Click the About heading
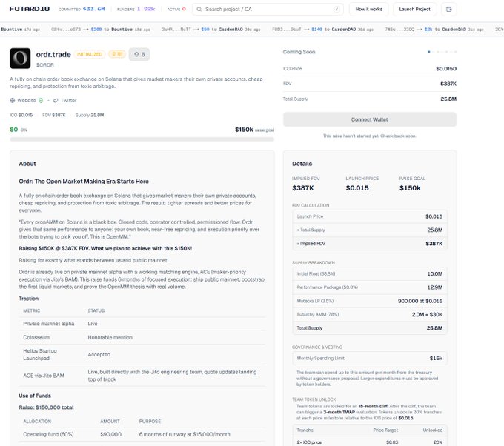 (27, 164)
